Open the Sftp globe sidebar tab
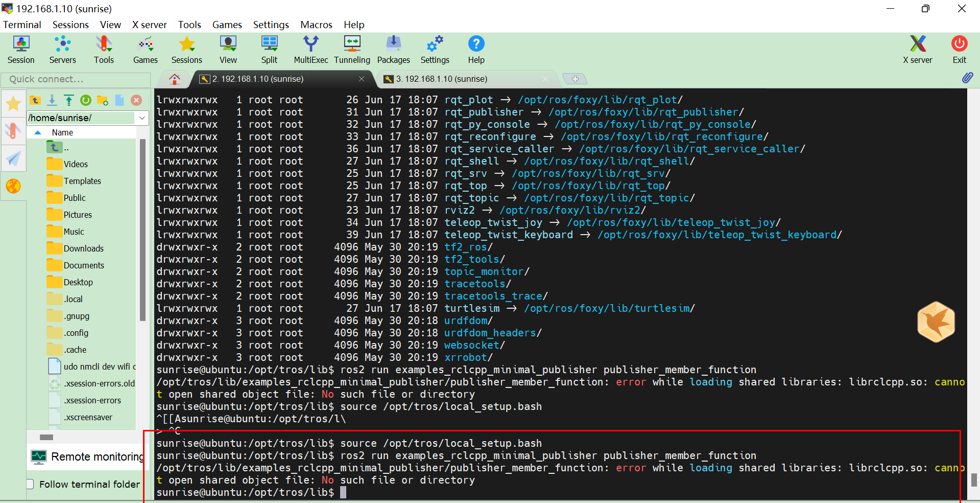Viewport: 980px width, 503px height. point(13,186)
